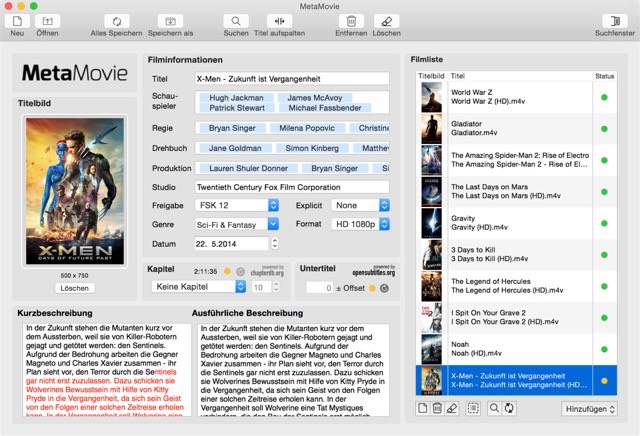Select the Patrick Stewart actor token
Screen dimensions: 640x436
tap(237, 108)
